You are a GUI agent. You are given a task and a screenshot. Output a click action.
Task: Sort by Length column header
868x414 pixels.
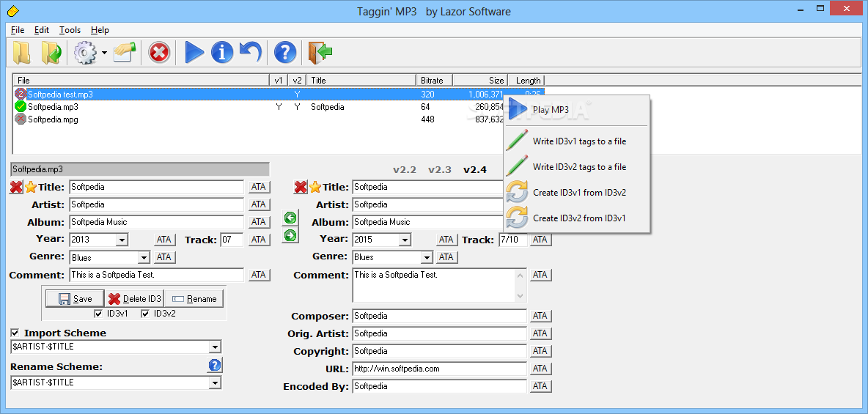pos(526,81)
